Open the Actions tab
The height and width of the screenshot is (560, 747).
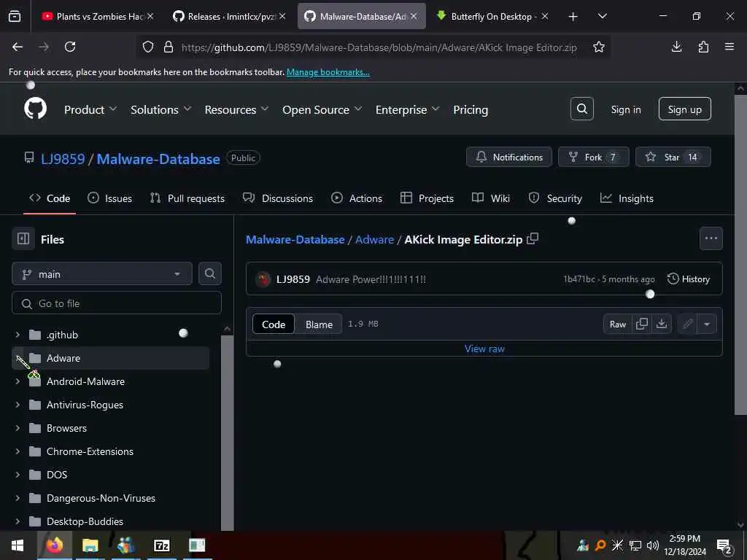tap(356, 198)
